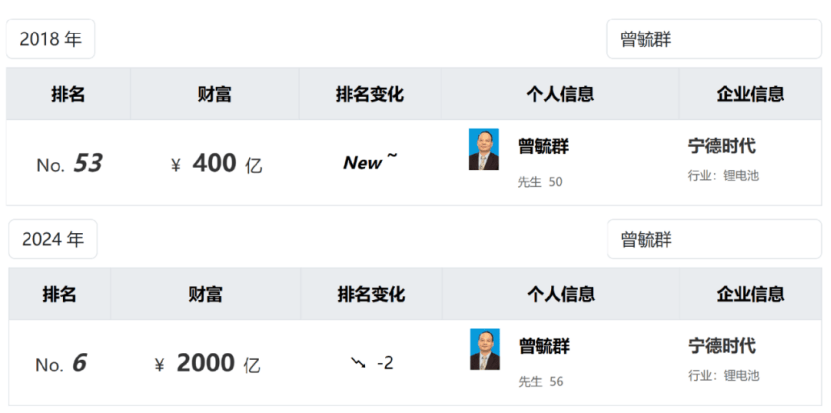
Task: Click 排名变化 header in the 2018 table
Action: (370, 94)
